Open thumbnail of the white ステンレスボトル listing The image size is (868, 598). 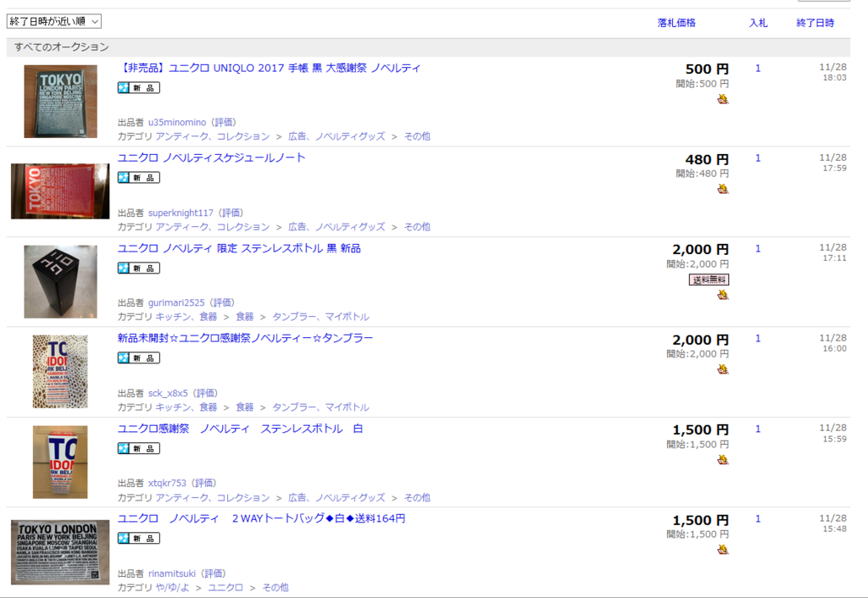point(60,462)
